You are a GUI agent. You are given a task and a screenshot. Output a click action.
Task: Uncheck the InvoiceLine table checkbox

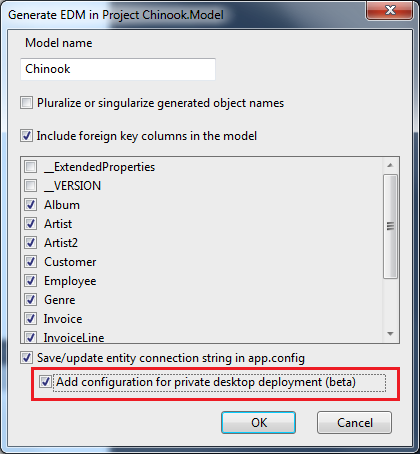31,337
